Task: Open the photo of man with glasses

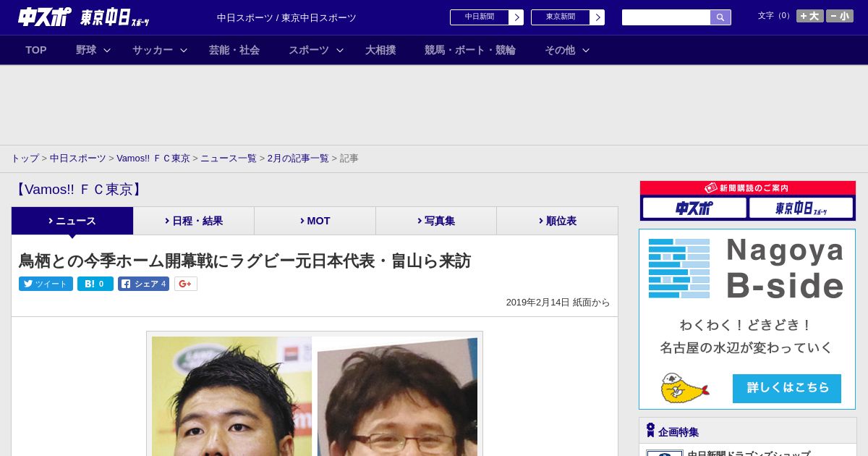Action: (x=397, y=397)
